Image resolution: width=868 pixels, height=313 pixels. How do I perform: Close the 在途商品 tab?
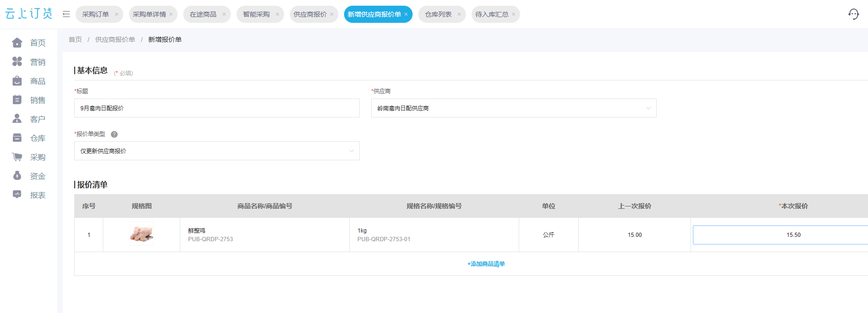(224, 14)
